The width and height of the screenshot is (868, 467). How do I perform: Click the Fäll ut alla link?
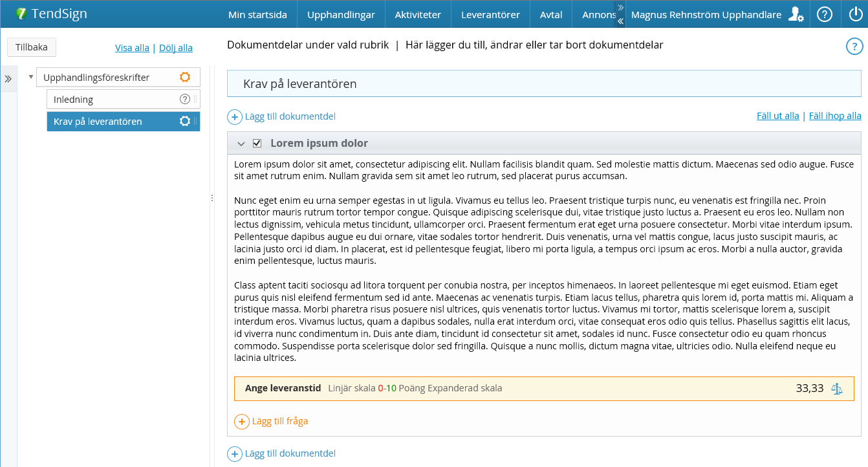[778, 116]
